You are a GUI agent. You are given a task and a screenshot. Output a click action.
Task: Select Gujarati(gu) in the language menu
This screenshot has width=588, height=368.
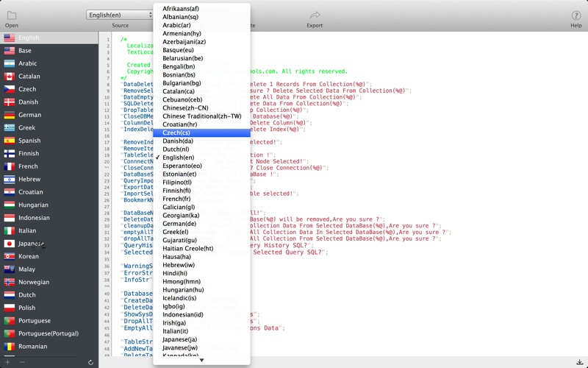[201, 240]
